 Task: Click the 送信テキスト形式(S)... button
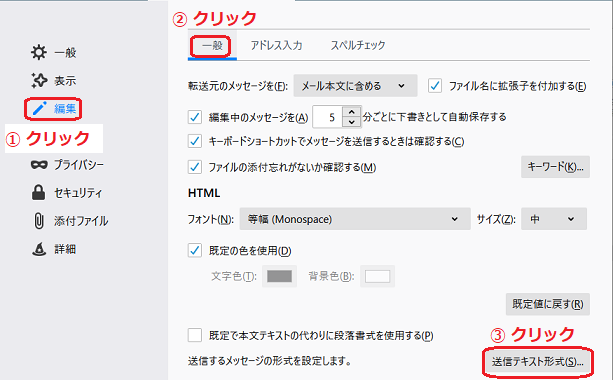(538, 362)
